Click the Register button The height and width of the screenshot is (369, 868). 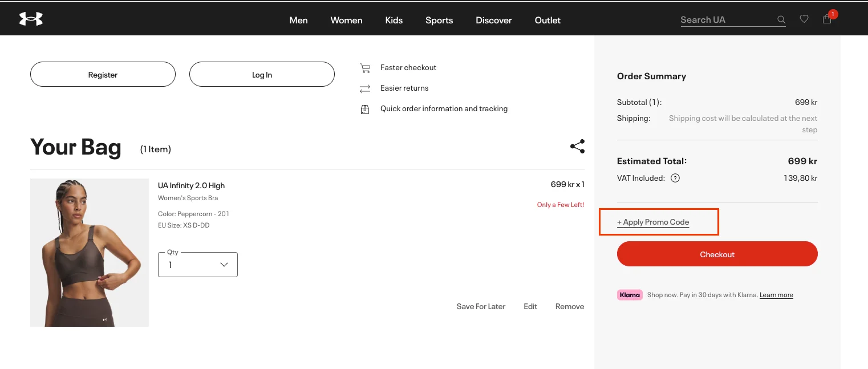pyautogui.click(x=103, y=74)
